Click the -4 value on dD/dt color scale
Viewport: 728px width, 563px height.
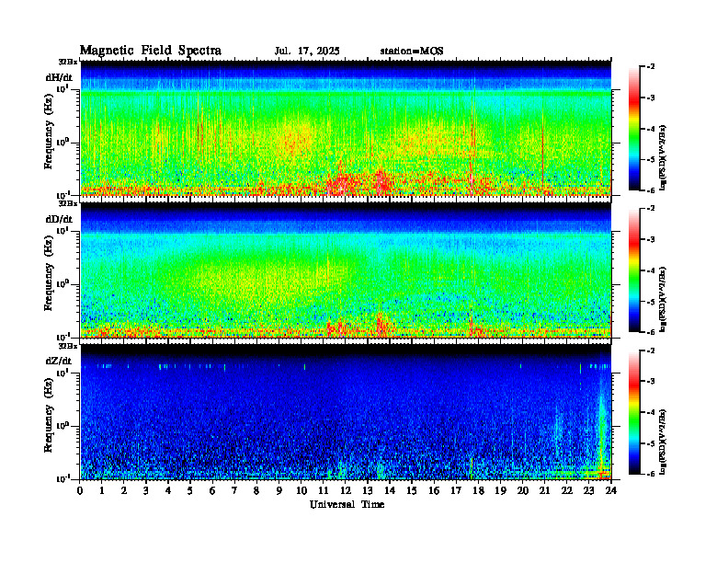click(651, 270)
